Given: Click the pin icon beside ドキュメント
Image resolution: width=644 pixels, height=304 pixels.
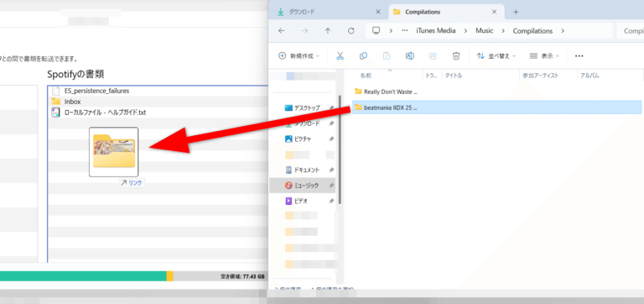Looking at the screenshot, I should point(331,170).
